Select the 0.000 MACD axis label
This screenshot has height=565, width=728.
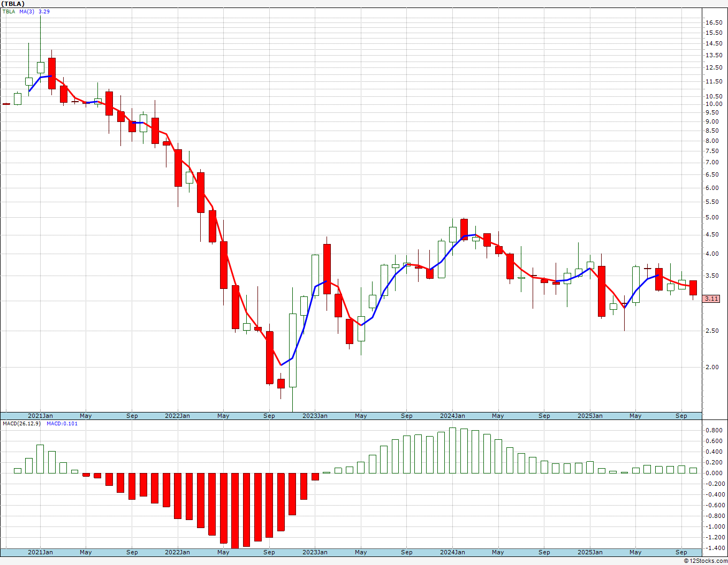(713, 473)
